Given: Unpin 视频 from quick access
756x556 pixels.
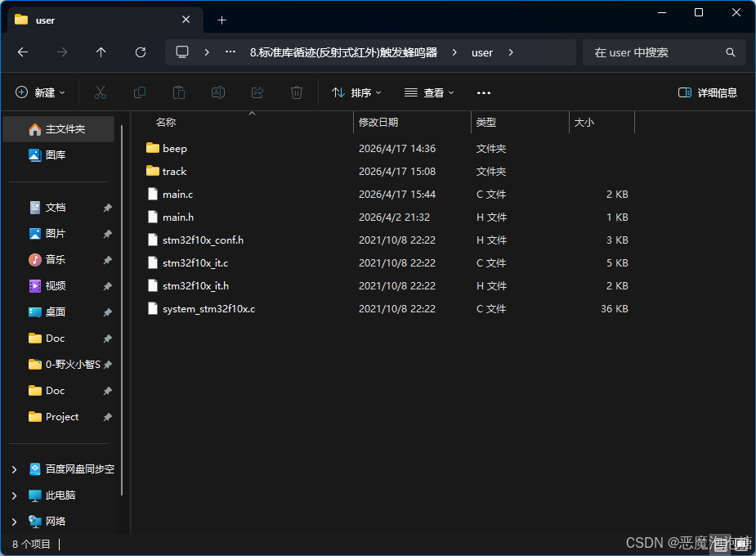Looking at the screenshot, I should (108, 286).
